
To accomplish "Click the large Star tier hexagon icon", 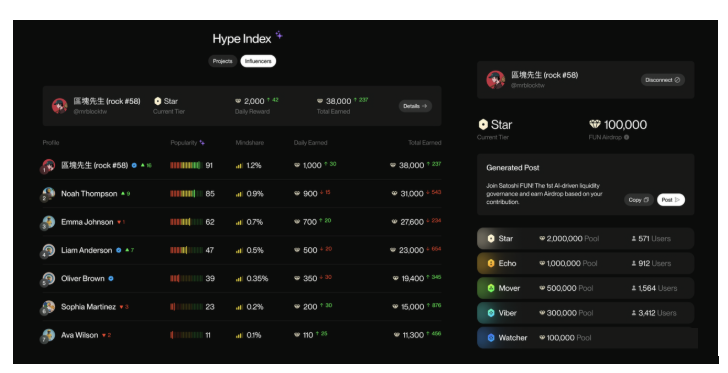I will point(483,124).
